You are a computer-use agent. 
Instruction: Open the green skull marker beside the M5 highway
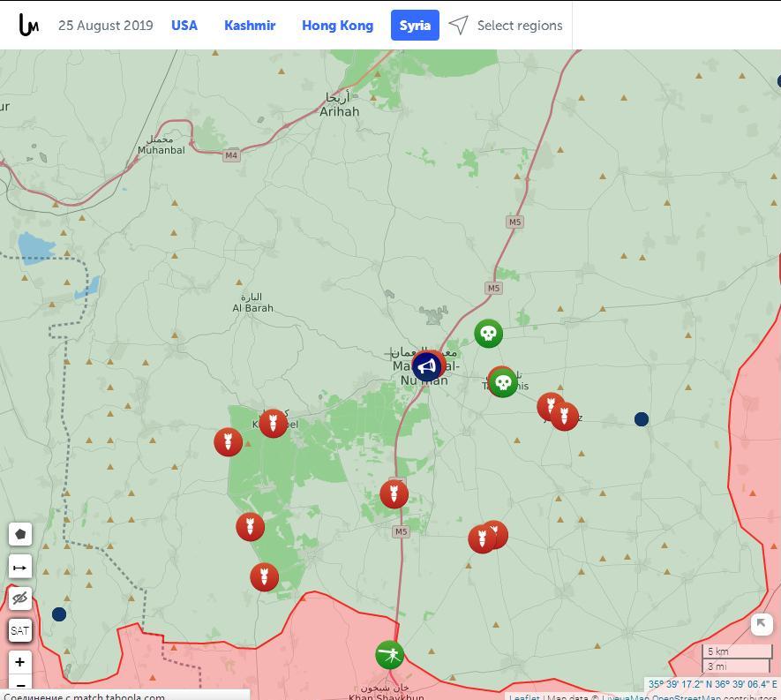coord(488,334)
